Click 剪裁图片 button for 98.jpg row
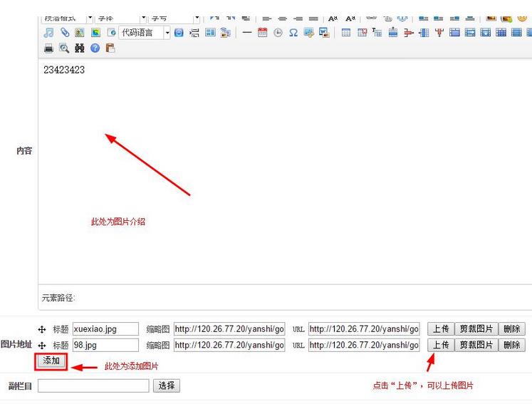This screenshot has width=532, height=404. point(476,345)
